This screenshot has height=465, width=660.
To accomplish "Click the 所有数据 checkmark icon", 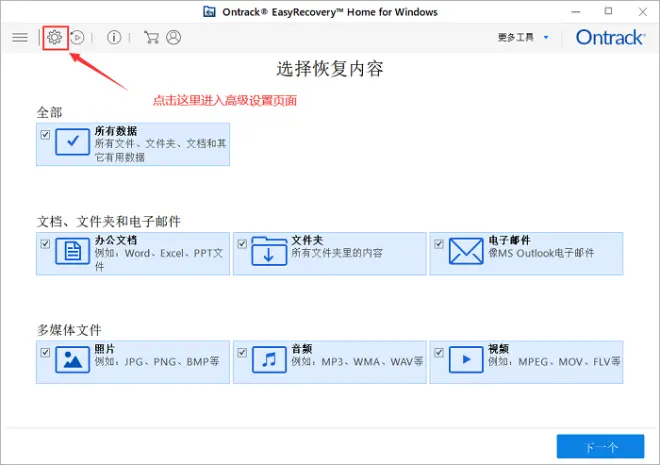I will coord(72,142).
